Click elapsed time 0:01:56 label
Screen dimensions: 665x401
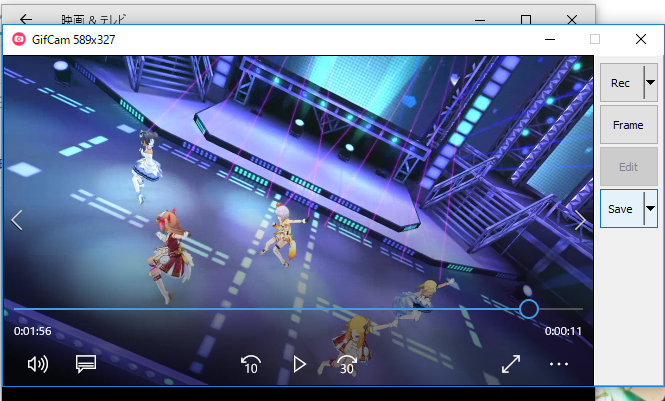[33, 331]
